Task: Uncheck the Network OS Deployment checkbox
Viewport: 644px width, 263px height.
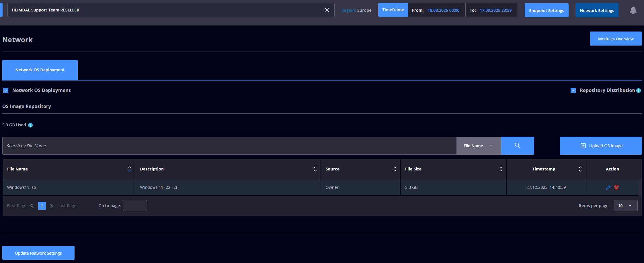Action: click(6, 91)
